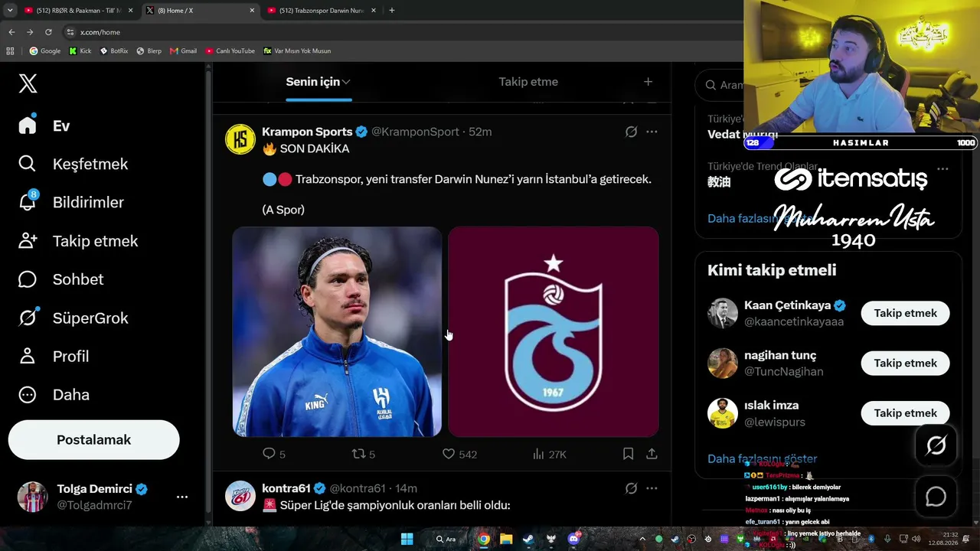This screenshot has height=551, width=980.
Task: Open Trabzonspor logo image in post
Action: (553, 331)
